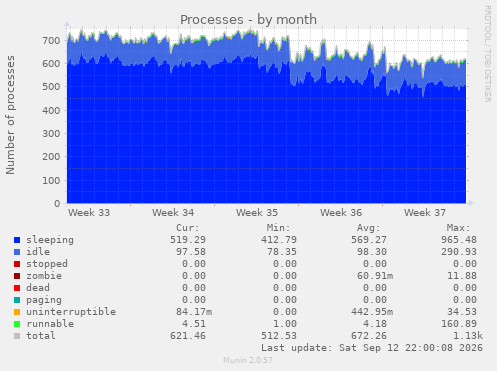
Task: Click the uninterruptible maximum value 34.53
Action: pos(462,312)
